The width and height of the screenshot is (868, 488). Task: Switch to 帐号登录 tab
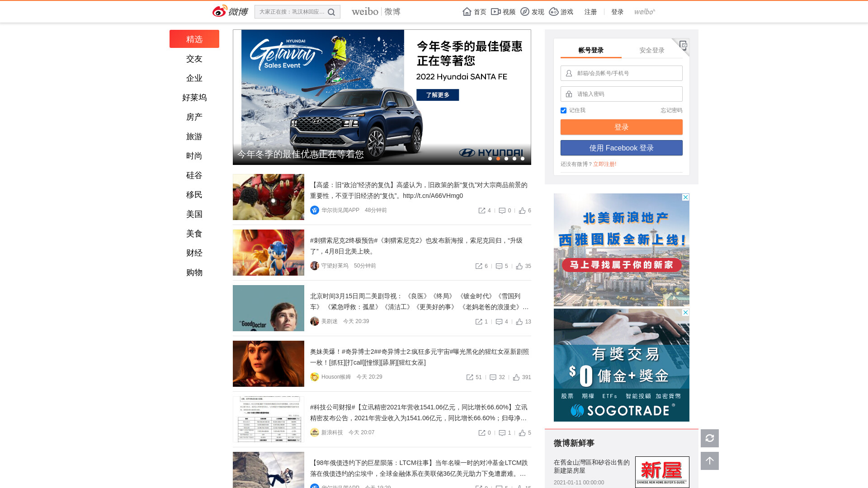(x=591, y=50)
